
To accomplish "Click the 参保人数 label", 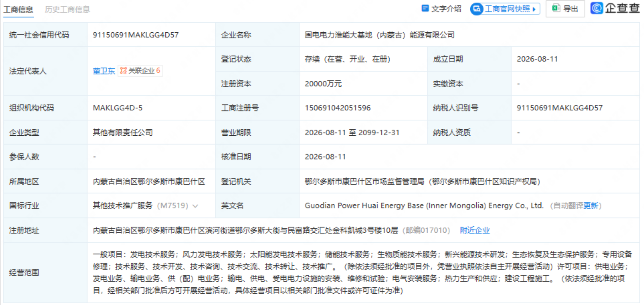I will click(24, 157).
